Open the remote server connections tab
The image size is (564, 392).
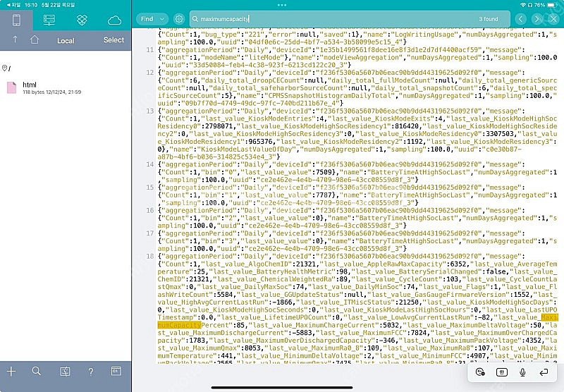[x=49, y=20]
